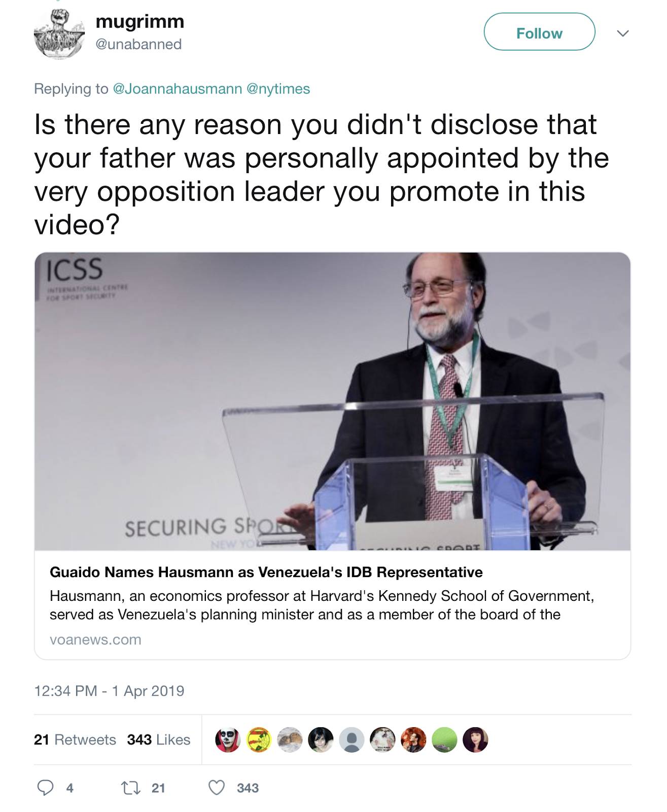Open the @nytimes mention link
Image resolution: width=667 pixels, height=812 pixels.
coord(278,88)
